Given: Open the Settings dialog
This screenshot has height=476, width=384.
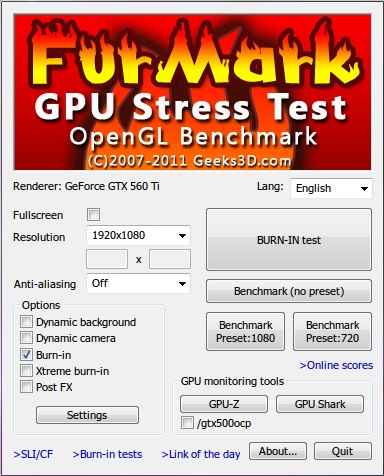Looking at the screenshot, I should (87, 415).
